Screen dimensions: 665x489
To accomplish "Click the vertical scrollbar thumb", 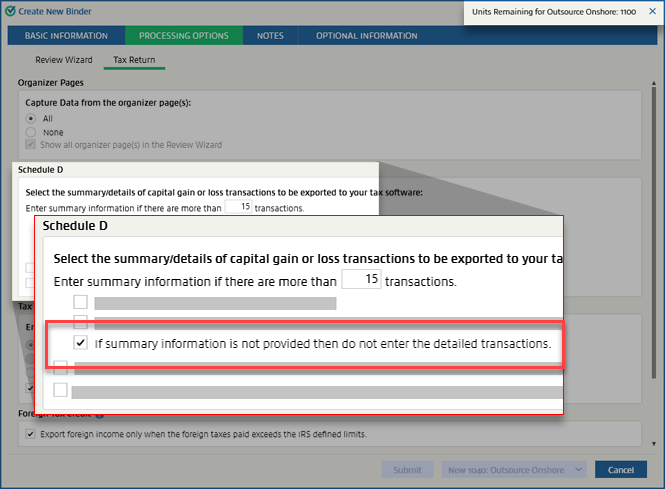I will tap(654, 231).
